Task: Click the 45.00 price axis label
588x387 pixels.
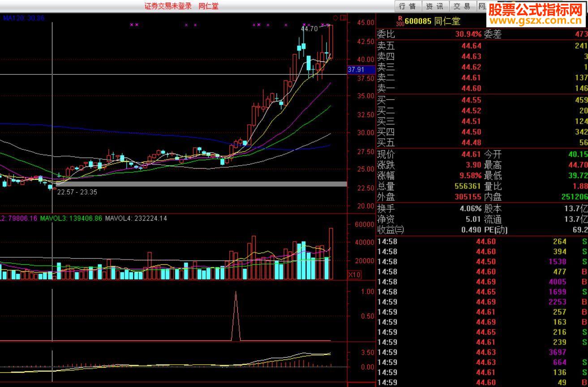Action: (366, 22)
